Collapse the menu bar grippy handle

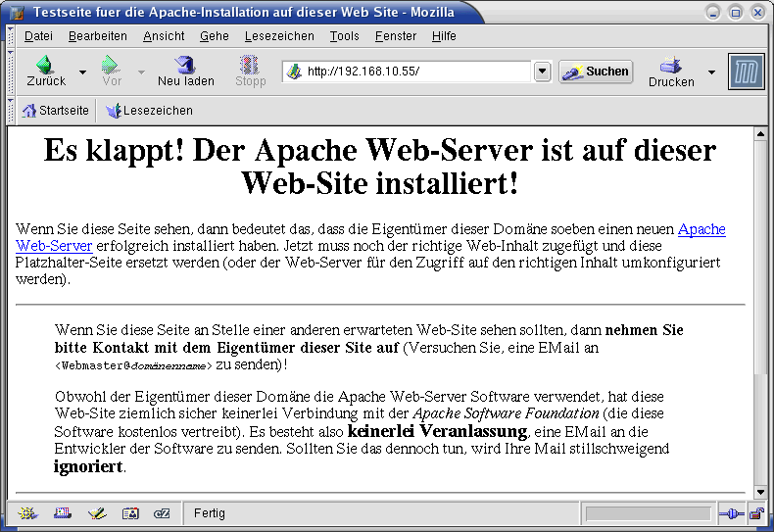tap(11, 36)
